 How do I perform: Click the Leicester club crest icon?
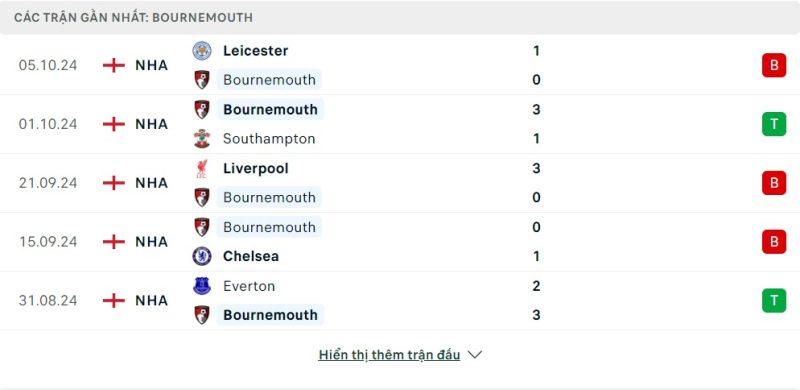(x=202, y=51)
